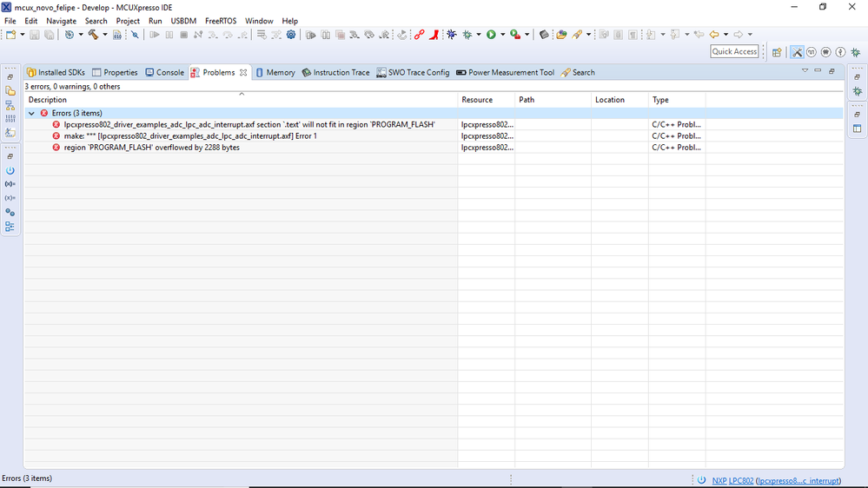This screenshot has width=868, height=488.
Task: Open dropdown arrow next to hammer Build
Action: pos(104,35)
